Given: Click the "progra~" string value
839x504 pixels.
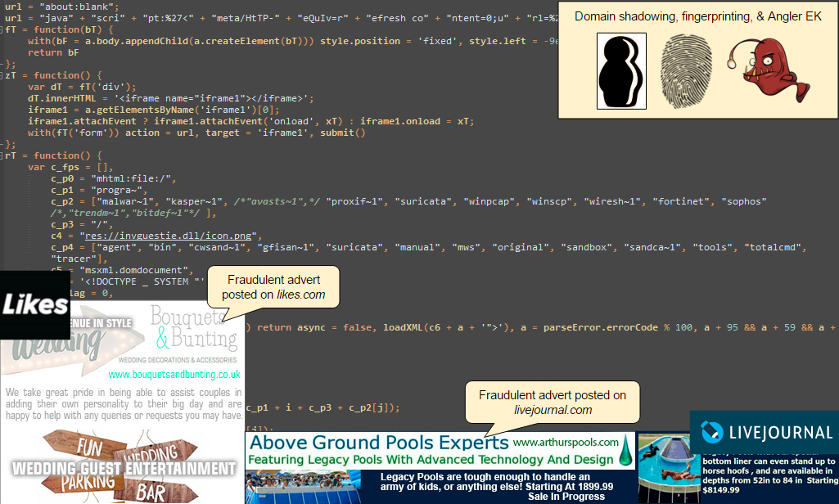Looking at the screenshot, I should coord(117,190).
